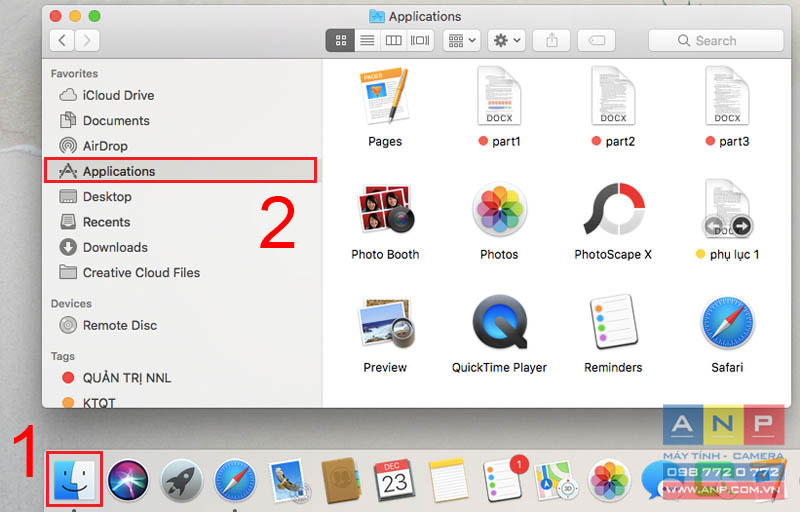The width and height of the screenshot is (800, 512).
Task: Open Mail stamp icon in Dock
Action: [x=288, y=480]
